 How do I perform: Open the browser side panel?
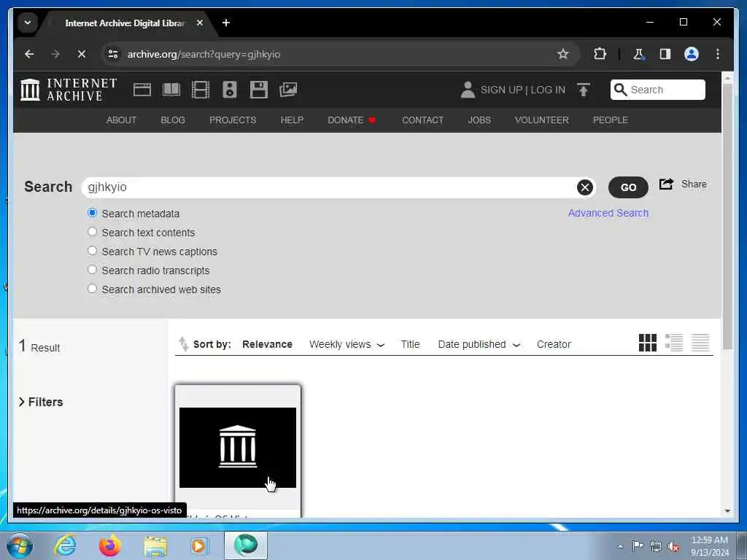point(665,54)
